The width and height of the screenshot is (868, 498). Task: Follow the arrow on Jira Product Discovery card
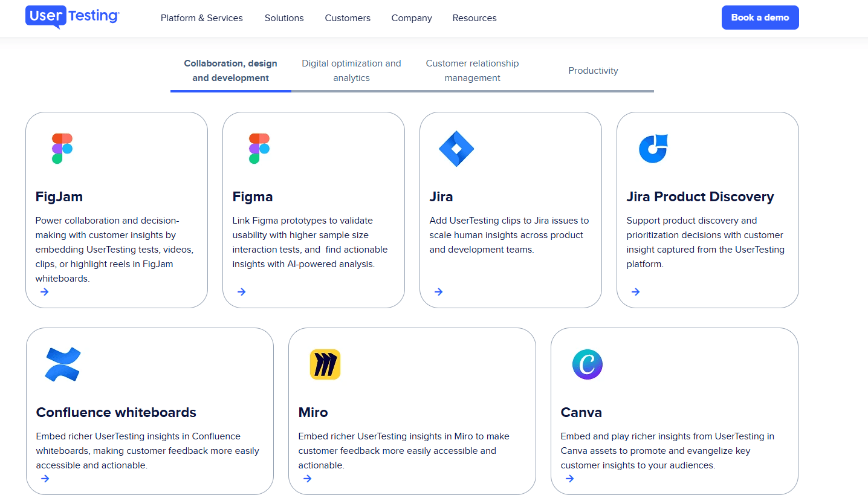pyautogui.click(x=636, y=292)
